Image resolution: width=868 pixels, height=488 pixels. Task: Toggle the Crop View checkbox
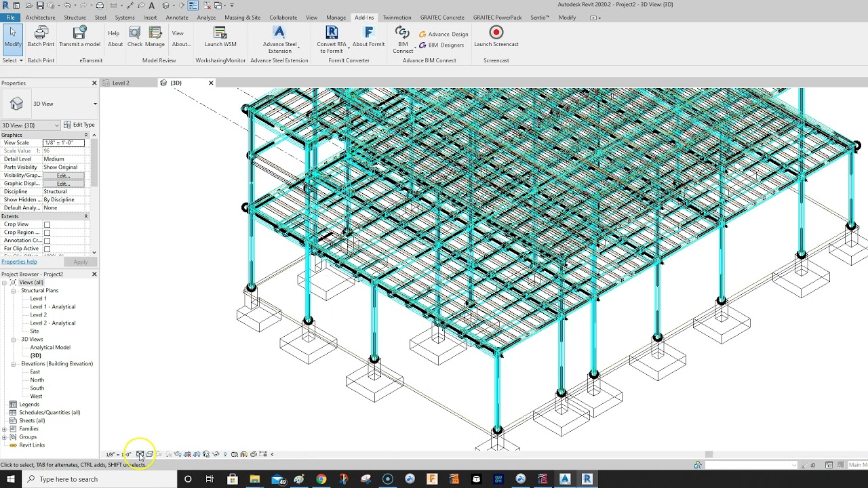[x=47, y=224]
